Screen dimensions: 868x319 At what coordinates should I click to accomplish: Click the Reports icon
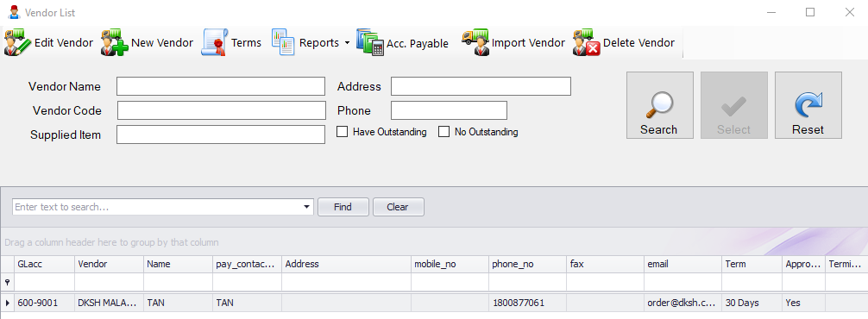[x=283, y=42]
